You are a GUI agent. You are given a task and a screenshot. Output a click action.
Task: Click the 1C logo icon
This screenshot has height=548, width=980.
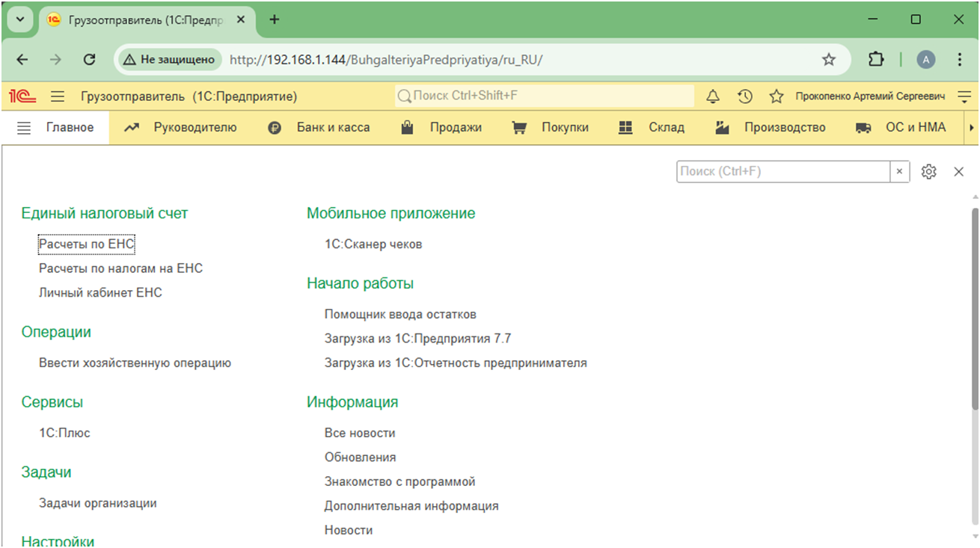point(22,96)
